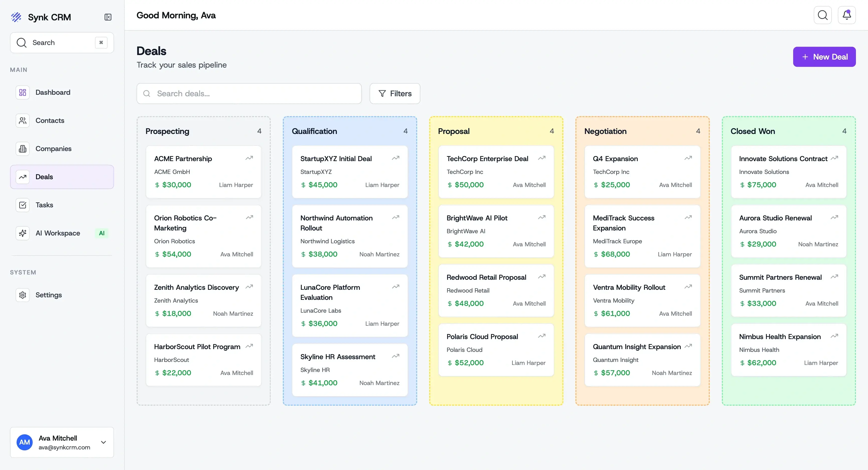
Task: Open the Companies section
Action: [53, 148]
